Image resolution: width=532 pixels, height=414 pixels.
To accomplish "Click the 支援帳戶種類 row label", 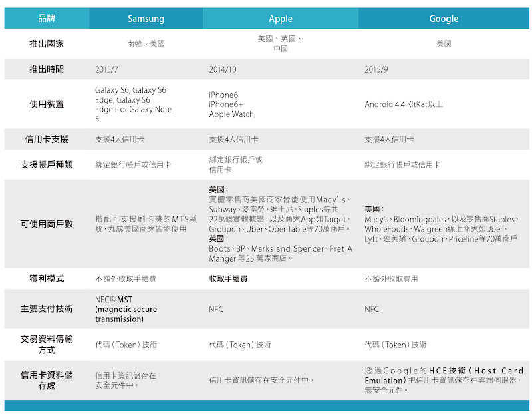I will click(47, 164).
